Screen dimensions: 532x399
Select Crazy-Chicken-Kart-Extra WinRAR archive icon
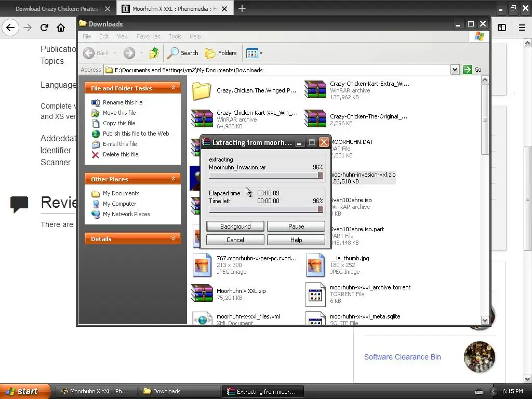tap(315, 90)
